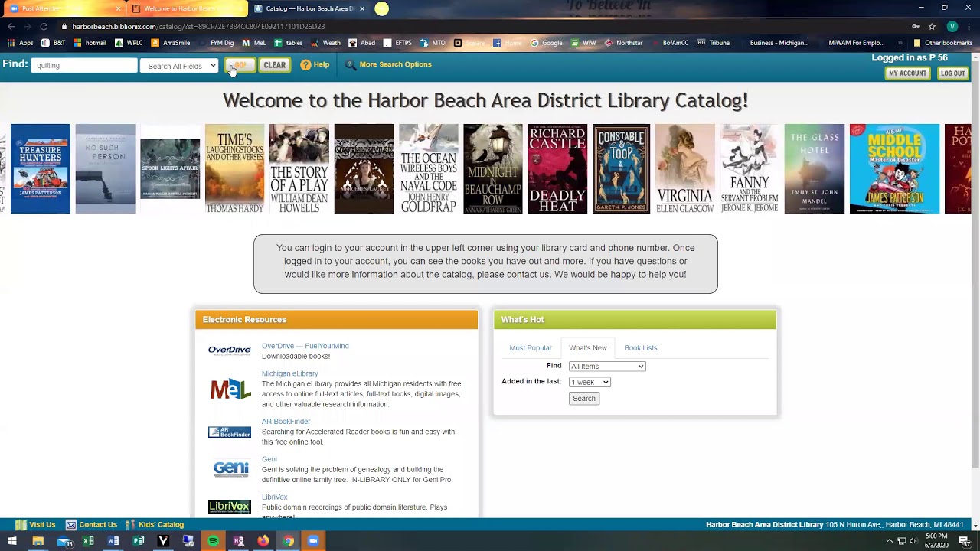The width and height of the screenshot is (980, 551).
Task: Switch to Welcome to Harbor Beach browser tab
Action: click(x=188, y=8)
